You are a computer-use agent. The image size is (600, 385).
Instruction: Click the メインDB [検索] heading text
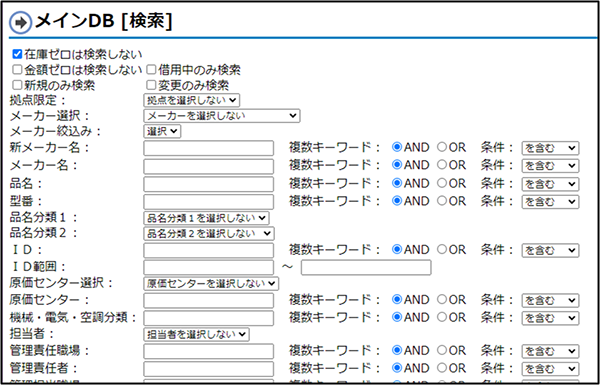[x=104, y=22]
